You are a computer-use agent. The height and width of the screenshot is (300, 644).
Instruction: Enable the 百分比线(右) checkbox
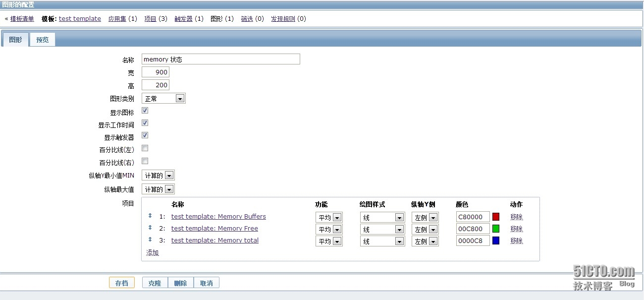pyautogui.click(x=145, y=161)
